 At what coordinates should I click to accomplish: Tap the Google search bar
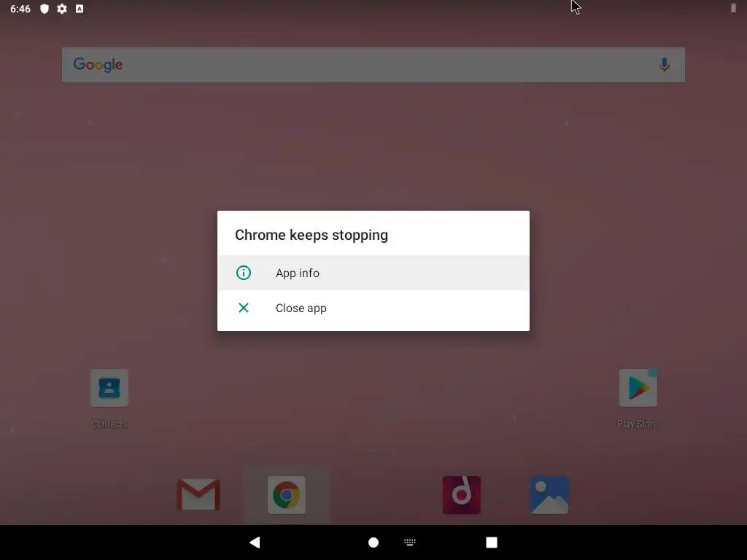(373, 65)
